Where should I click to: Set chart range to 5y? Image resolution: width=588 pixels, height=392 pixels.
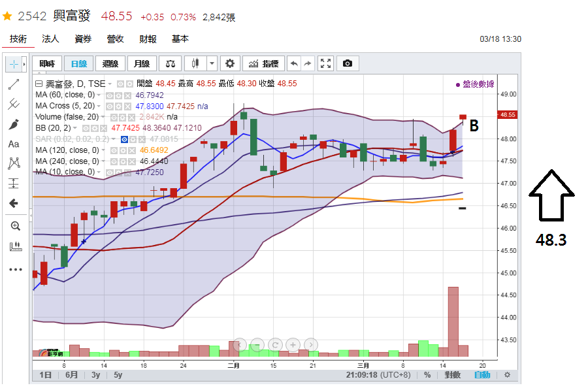(118, 375)
